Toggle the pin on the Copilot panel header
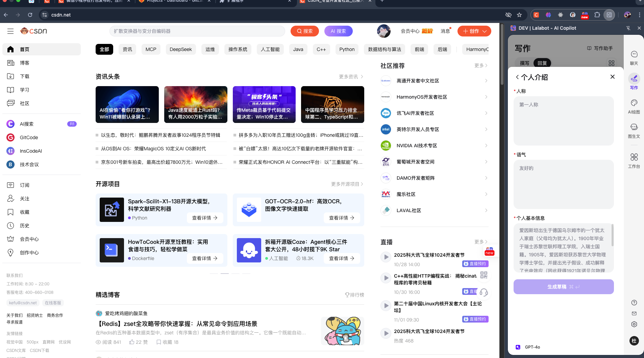644x358 pixels. click(x=628, y=28)
